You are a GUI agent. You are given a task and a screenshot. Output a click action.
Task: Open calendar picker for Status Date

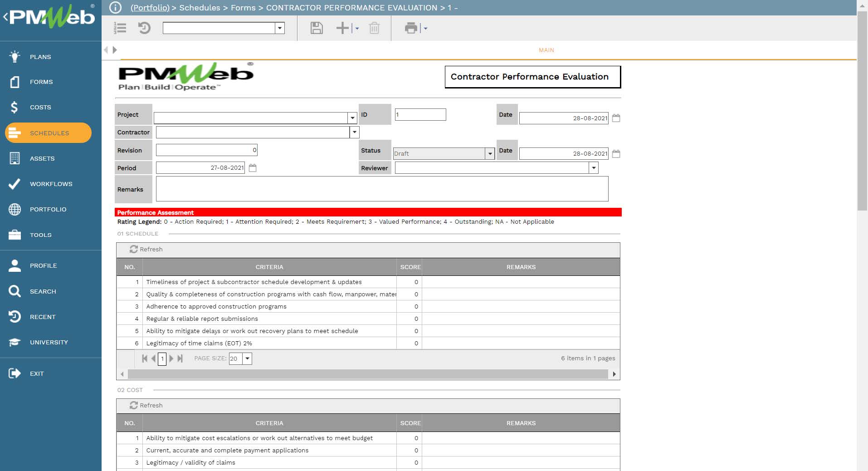[616, 154]
